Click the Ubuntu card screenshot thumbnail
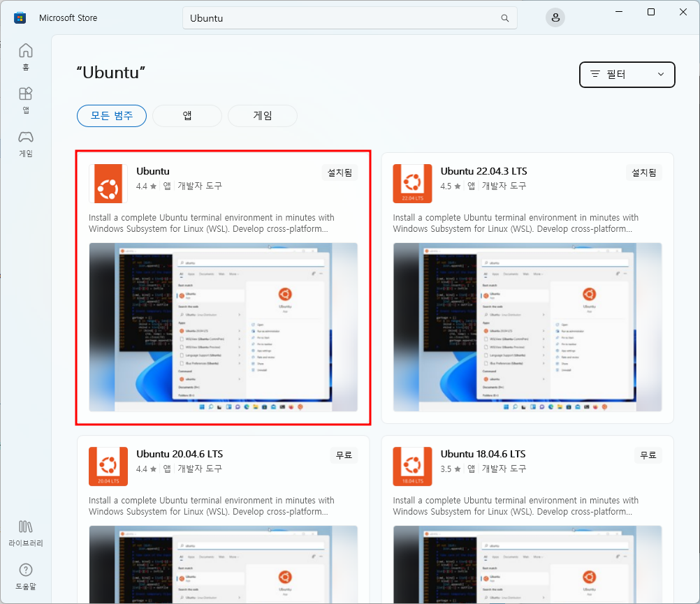Viewport: 700px width, 604px height. pyautogui.click(x=224, y=327)
